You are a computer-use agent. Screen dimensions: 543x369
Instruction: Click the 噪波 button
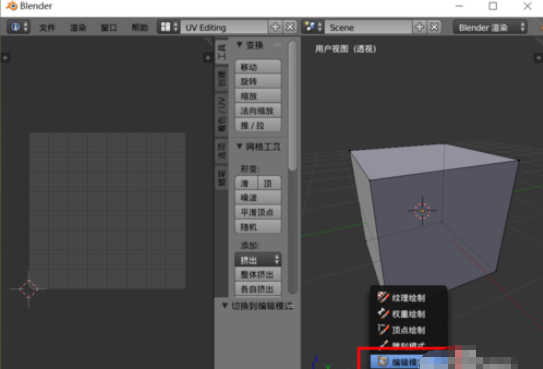(x=258, y=197)
